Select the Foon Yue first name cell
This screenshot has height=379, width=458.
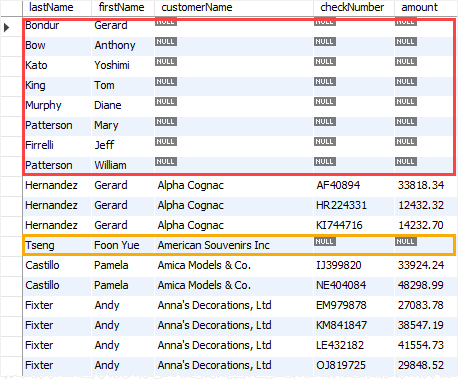[123, 245]
